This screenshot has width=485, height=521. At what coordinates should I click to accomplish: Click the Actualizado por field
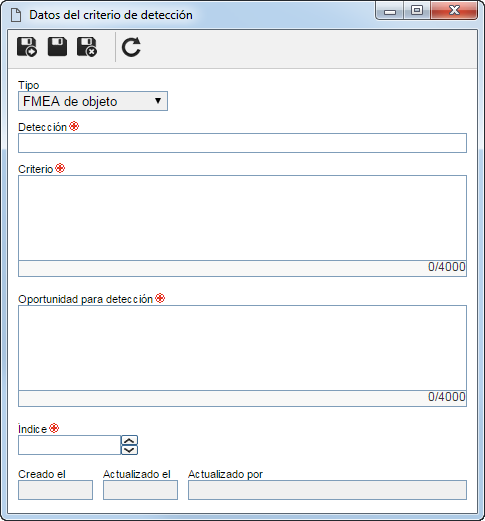click(x=327, y=490)
